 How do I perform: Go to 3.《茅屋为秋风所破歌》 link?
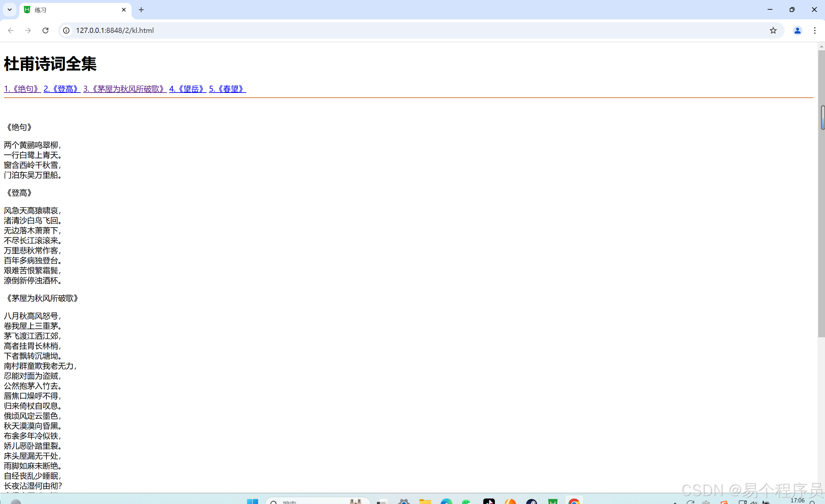tap(124, 89)
